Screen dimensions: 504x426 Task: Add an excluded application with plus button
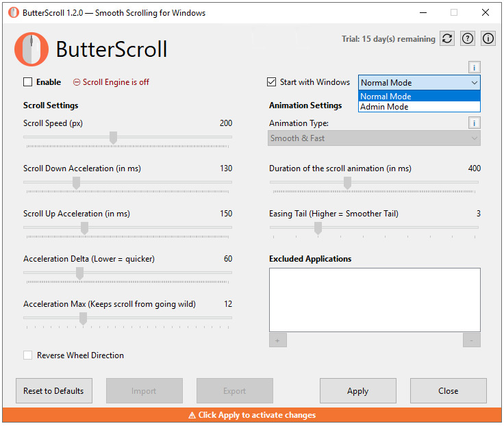click(x=278, y=340)
